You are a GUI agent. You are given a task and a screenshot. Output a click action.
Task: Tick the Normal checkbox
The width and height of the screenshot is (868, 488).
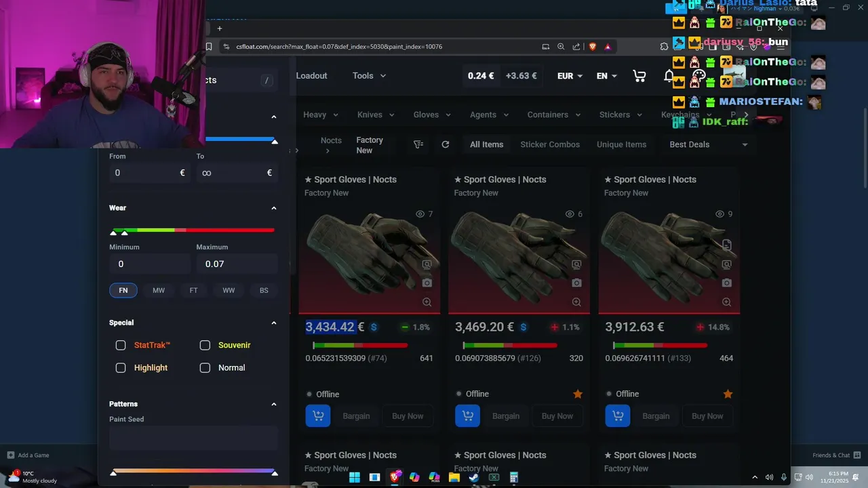[205, 367]
